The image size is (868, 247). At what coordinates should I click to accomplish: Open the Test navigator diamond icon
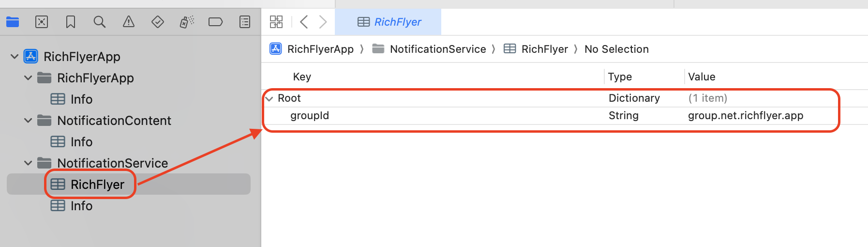pos(158,22)
